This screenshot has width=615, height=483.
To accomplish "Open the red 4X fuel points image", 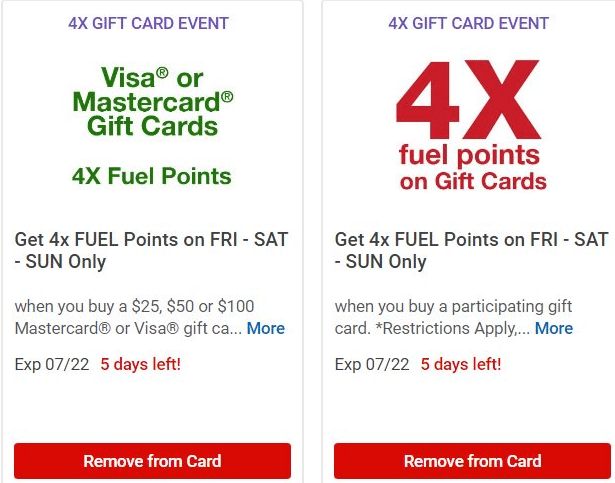I will [x=471, y=126].
